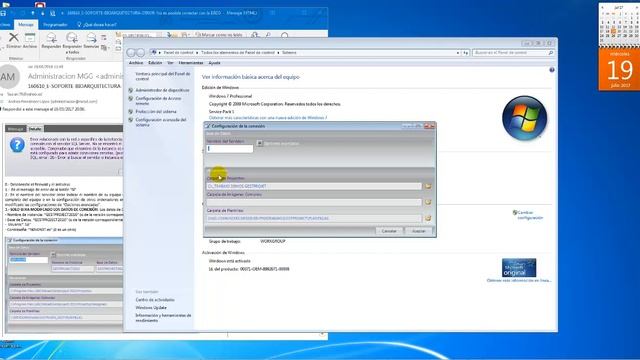Click the Forward arrow in Control Panel

(x=140, y=53)
